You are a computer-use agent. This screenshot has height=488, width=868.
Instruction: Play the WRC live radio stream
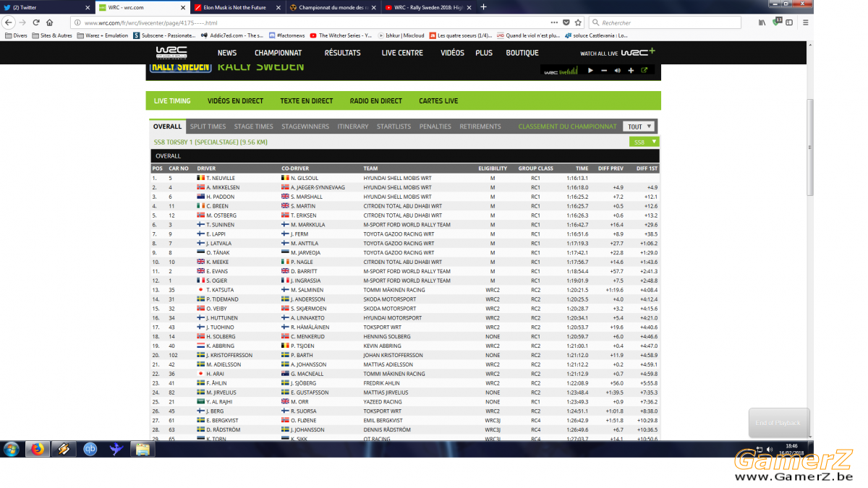[x=590, y=70]
